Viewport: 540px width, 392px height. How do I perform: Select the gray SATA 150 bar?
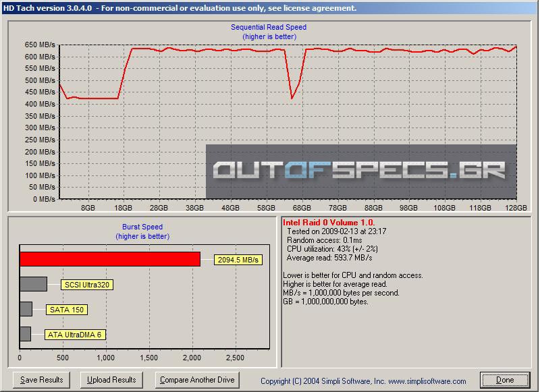coord(26,309)
